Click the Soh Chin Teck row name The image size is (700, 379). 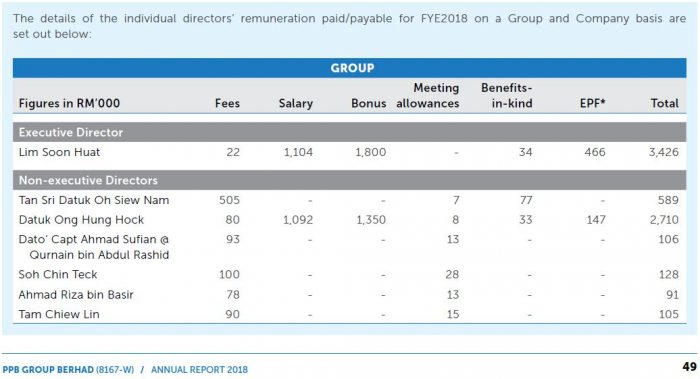click(58, 274)
